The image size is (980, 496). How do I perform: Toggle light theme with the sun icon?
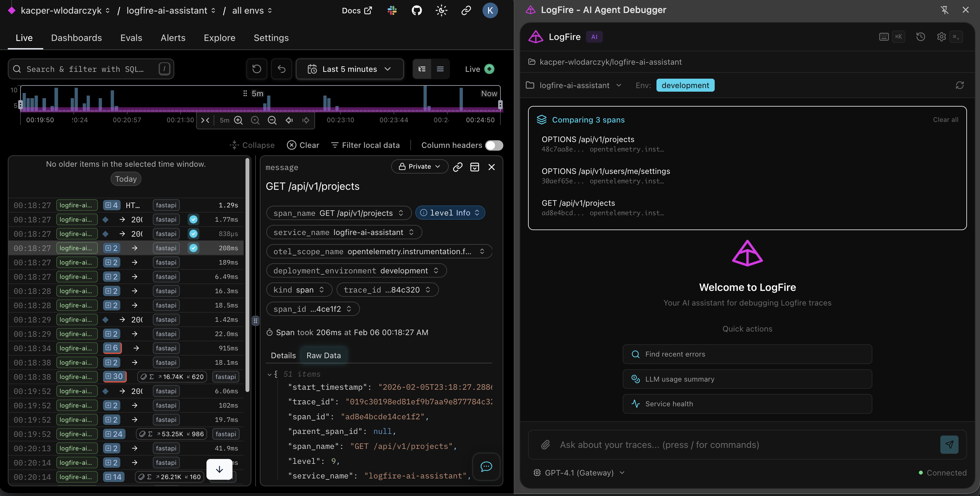coord(441,10)
